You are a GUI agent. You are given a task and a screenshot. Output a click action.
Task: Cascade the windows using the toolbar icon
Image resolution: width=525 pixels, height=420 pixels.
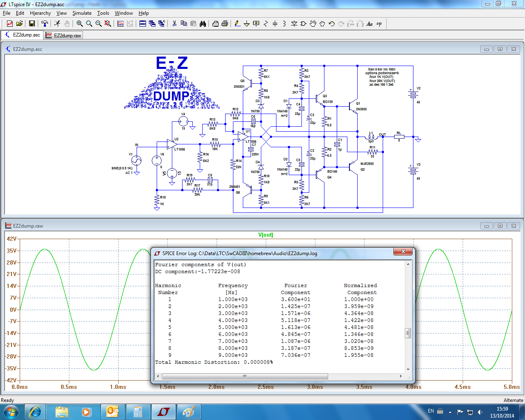152,24
